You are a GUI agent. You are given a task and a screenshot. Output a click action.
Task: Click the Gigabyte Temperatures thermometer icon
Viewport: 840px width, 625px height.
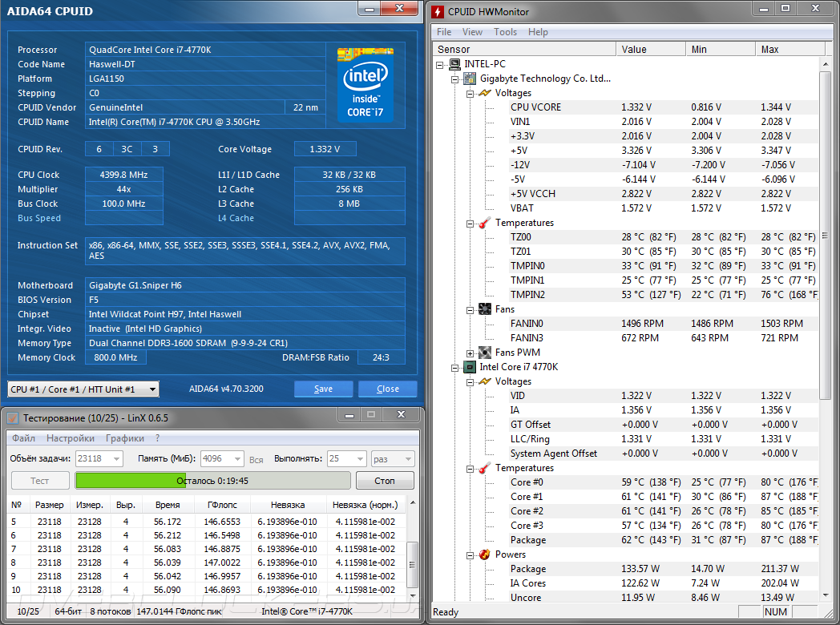(x=485, y=223)
